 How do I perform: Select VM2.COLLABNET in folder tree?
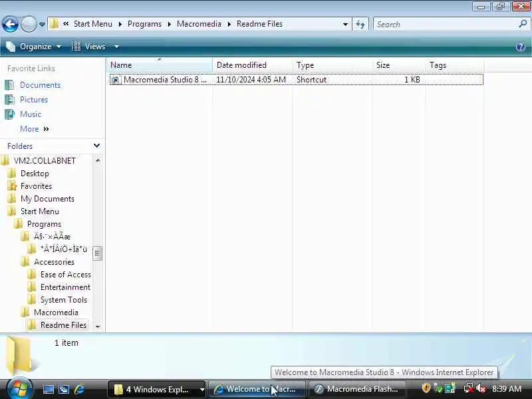coord(45,161)
